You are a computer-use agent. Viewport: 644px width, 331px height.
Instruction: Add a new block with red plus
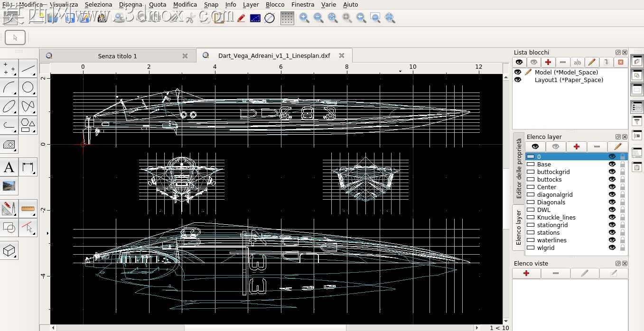[548, 62]
